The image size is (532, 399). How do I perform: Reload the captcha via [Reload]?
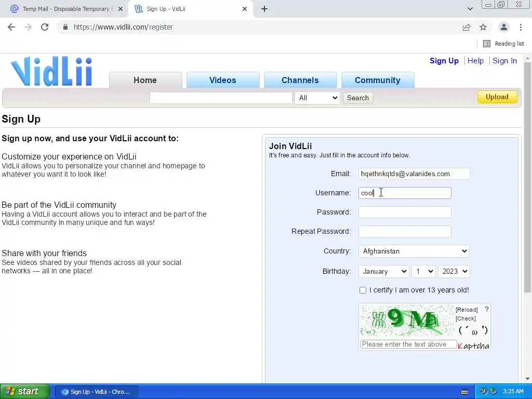point(467,310)
